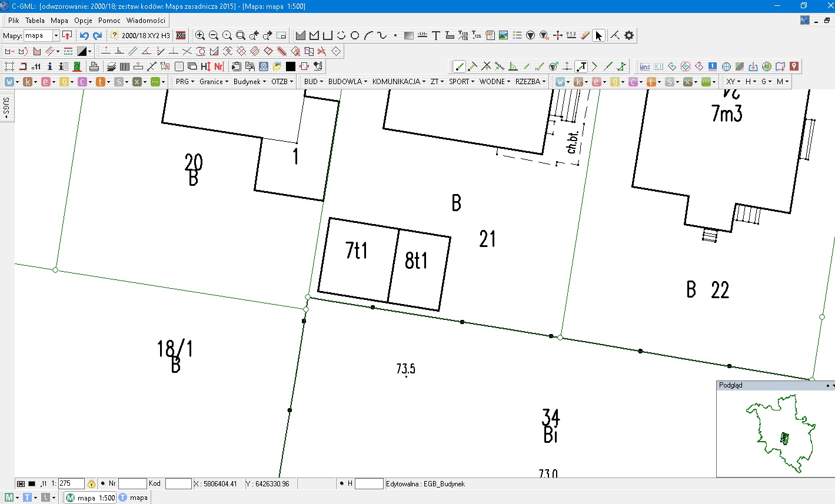Click the black color swatch in toolbar

290,66
